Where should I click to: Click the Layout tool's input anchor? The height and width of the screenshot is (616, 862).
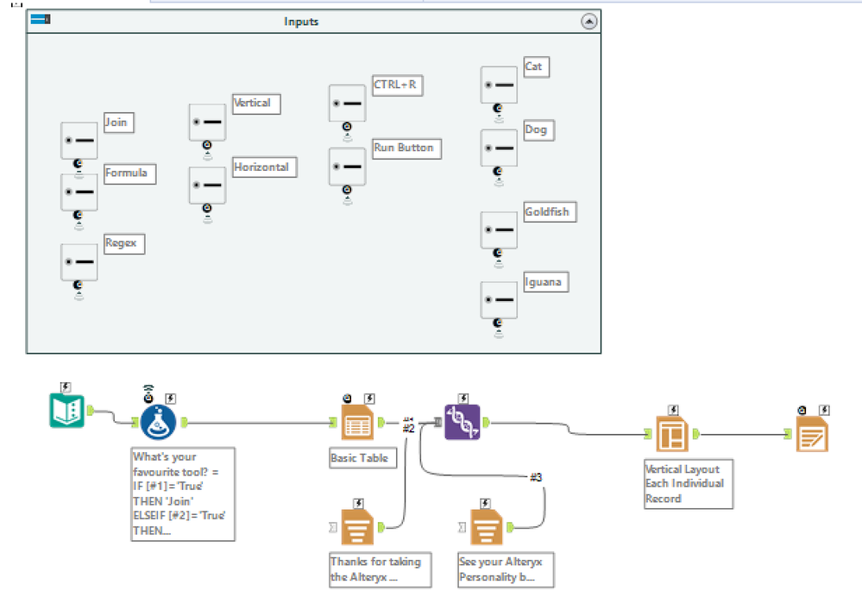(648, 434)
